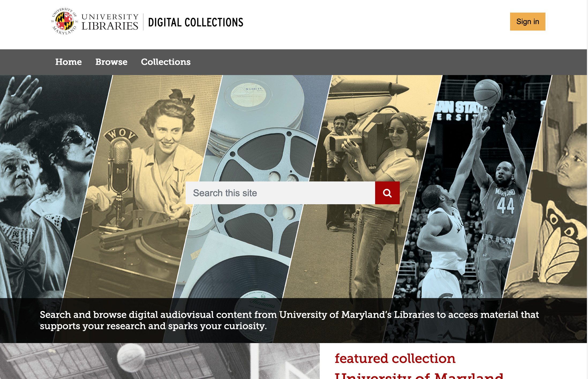Click the University Libraries wordmark

[110, 22]
